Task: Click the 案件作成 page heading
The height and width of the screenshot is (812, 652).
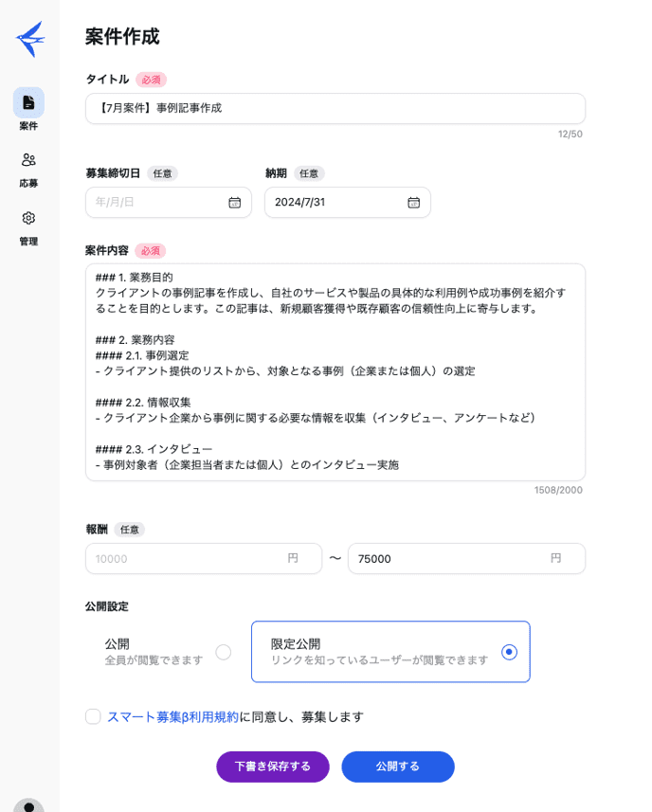Action: pos(122,37)
